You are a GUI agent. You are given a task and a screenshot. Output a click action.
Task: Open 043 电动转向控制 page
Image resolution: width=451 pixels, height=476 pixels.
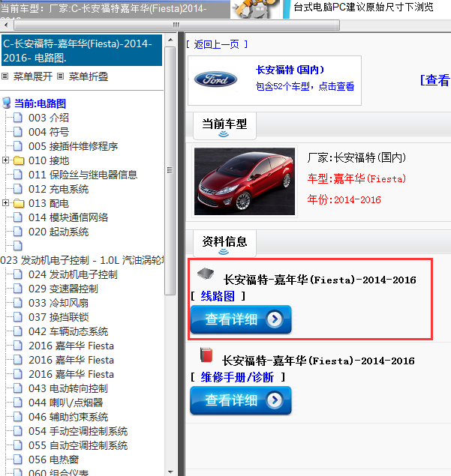coord(68,388)
